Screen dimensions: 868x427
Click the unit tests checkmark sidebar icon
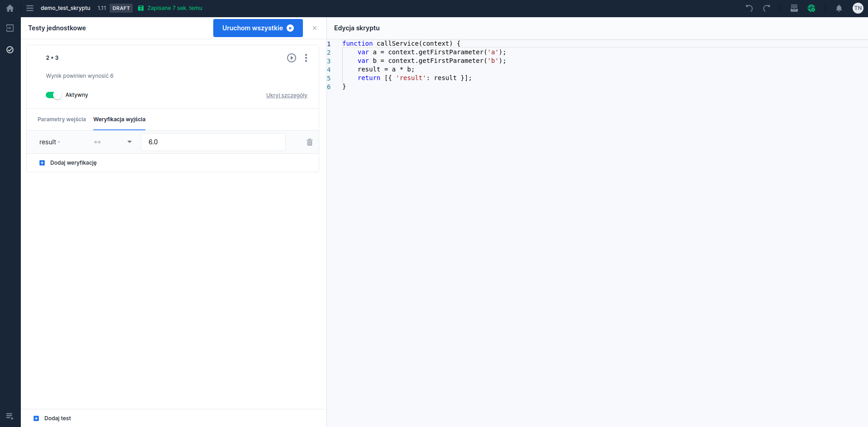pos(10,50)
